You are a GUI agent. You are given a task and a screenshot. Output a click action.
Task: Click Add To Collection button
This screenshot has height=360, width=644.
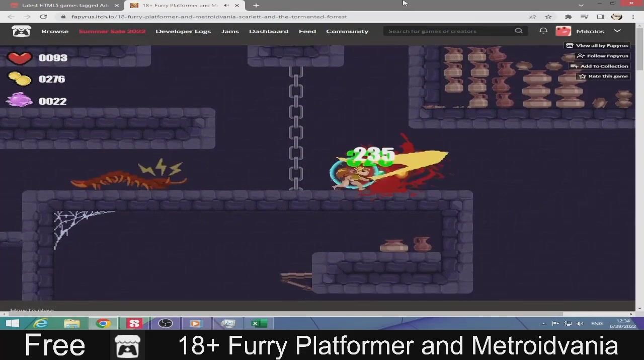pyautogui.click(x=599, y=66)
